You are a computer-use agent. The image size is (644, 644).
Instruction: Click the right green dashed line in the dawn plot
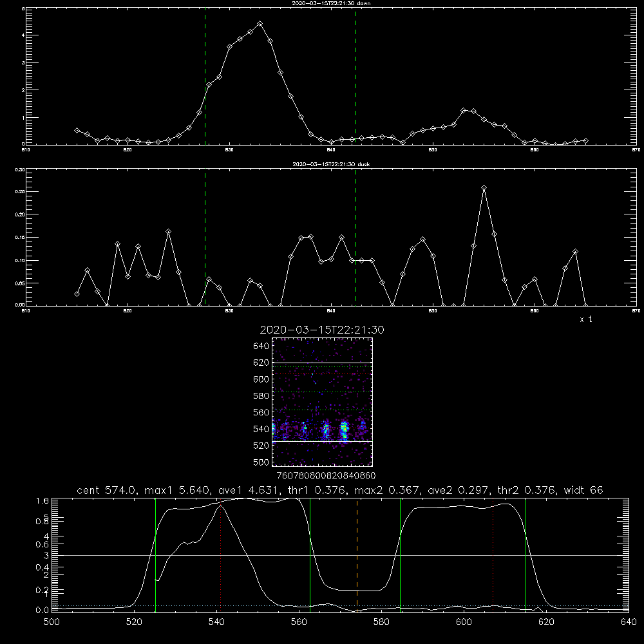tap(355, 76)
